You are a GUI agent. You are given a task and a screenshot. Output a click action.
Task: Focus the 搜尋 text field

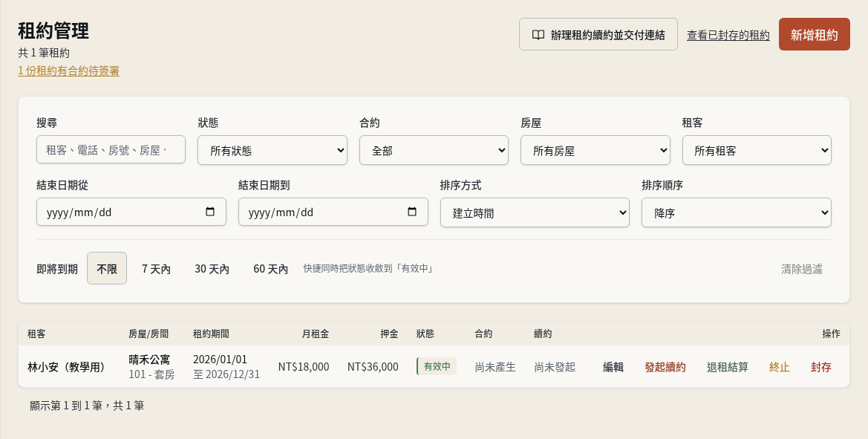111,149
